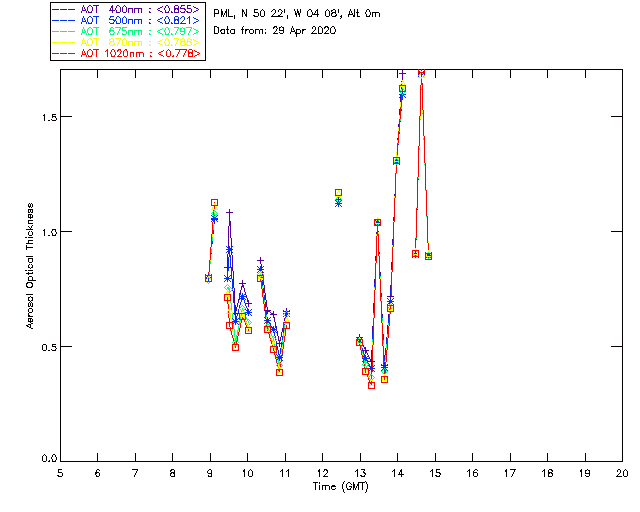Viewport: 640px width, 512px height.
Task: Click the PML station location text
Action: [x=296, y=14]
